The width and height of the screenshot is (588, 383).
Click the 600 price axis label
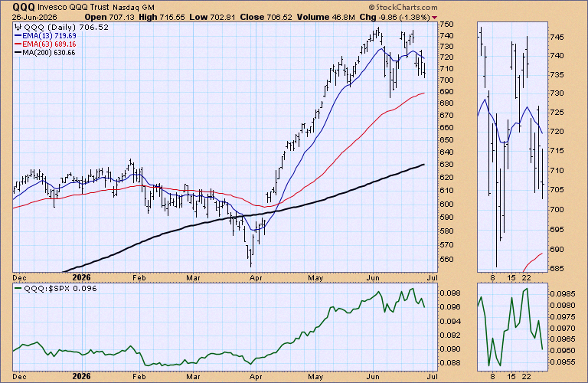pyautogui.click(x=447, y=204)
